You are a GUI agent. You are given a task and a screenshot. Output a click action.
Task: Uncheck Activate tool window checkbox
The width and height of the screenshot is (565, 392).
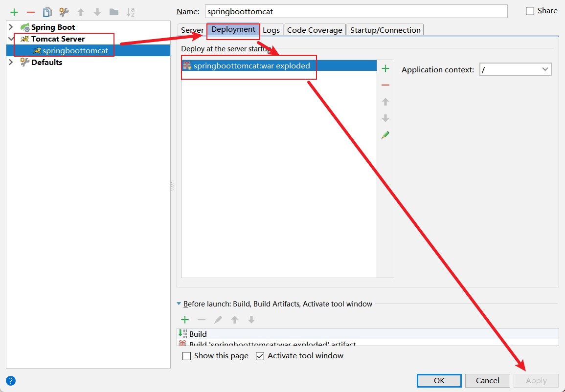pyautogui.click(x=260, y=356)
